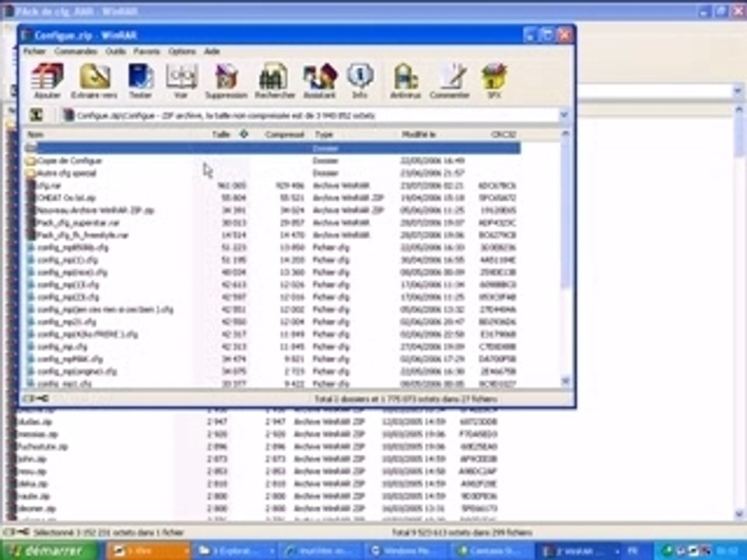Screen dimensions: 747x560
Task: Open the Fichier menu
Action: coord(34,51)
